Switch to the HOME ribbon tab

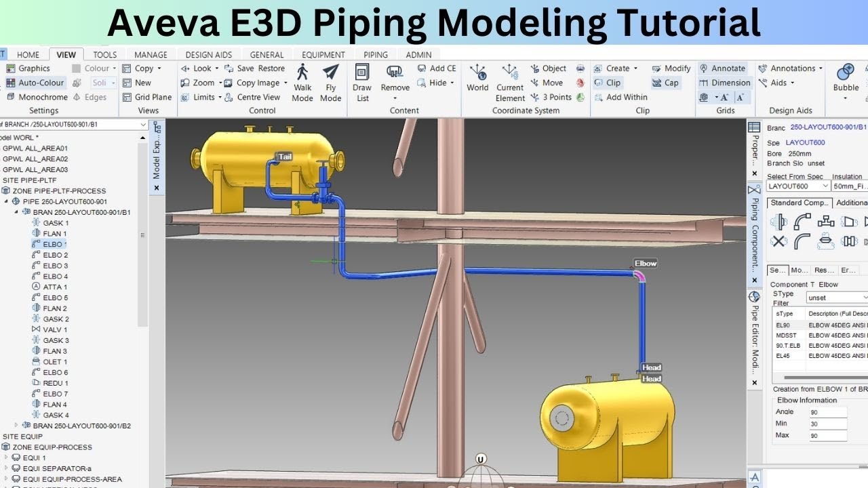click(x=28, y=55)
